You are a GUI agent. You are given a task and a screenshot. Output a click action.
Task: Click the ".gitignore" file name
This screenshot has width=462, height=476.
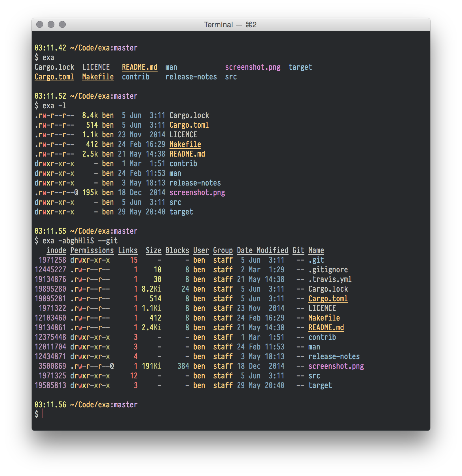[x=328, y=270]
